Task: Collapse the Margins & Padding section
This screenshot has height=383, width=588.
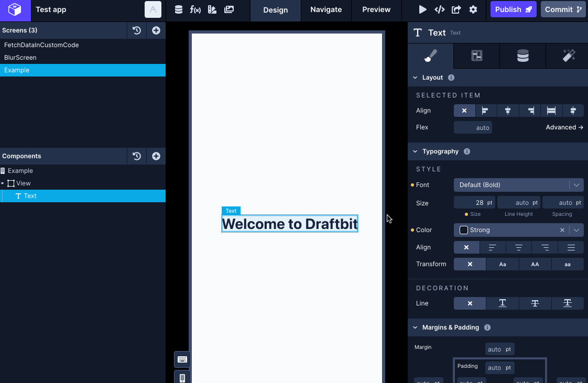Action: coord(415,327)
